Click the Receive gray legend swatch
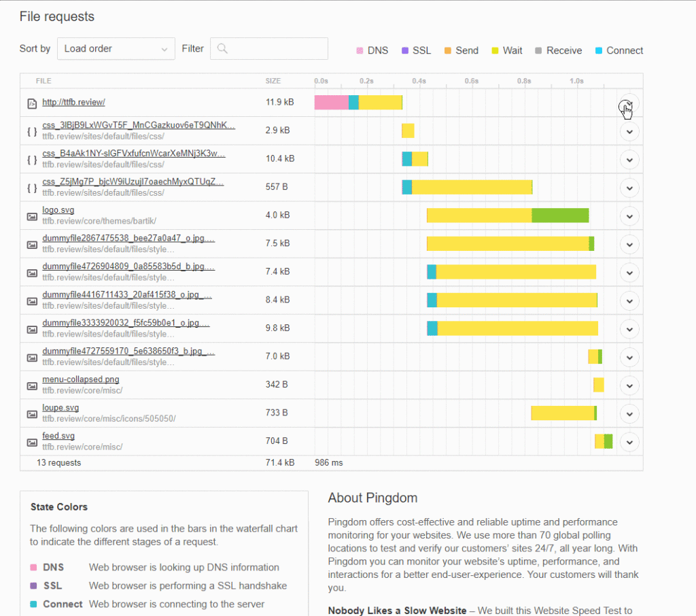The image size is (696, 616). (538, 50)
